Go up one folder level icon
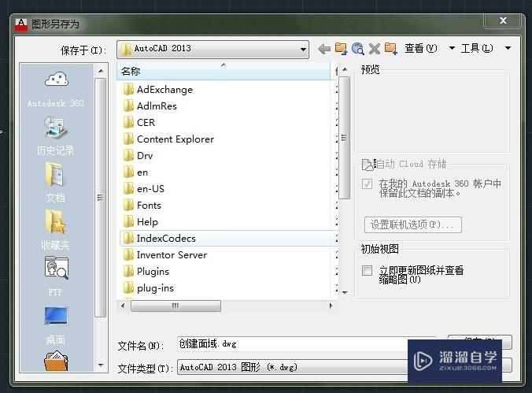The height and width of the screenshot is (393, 532). coord(341,49)
